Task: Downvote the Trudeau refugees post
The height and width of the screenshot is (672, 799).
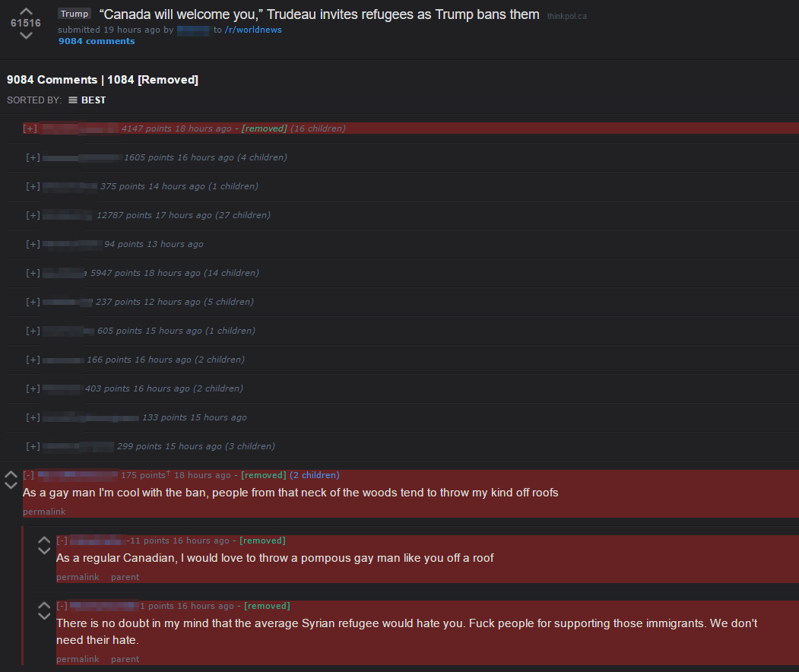Action: [26, 35]
